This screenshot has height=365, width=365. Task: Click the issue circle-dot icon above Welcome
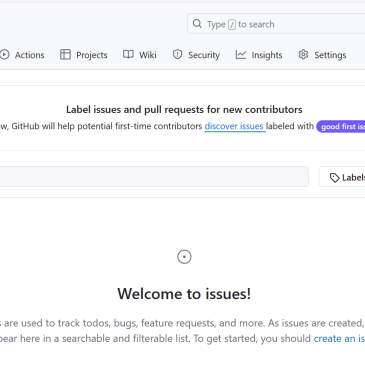pyautogui.click(x=184, y=257)
